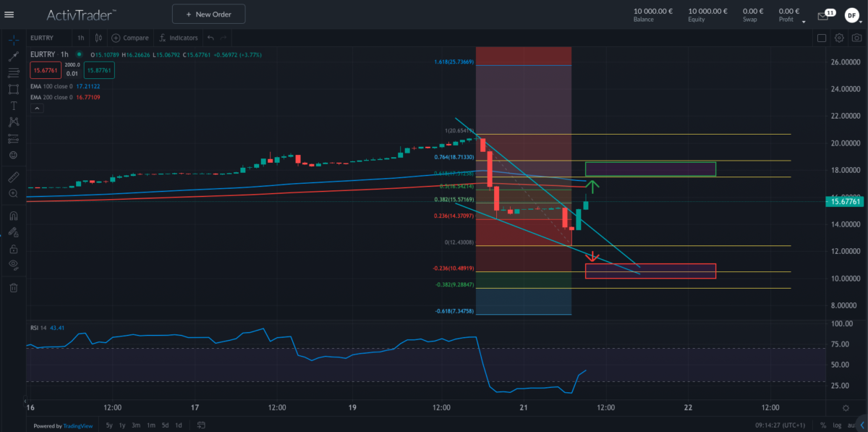
Task: Click the green buy price 15.87761
Action: 99,70
